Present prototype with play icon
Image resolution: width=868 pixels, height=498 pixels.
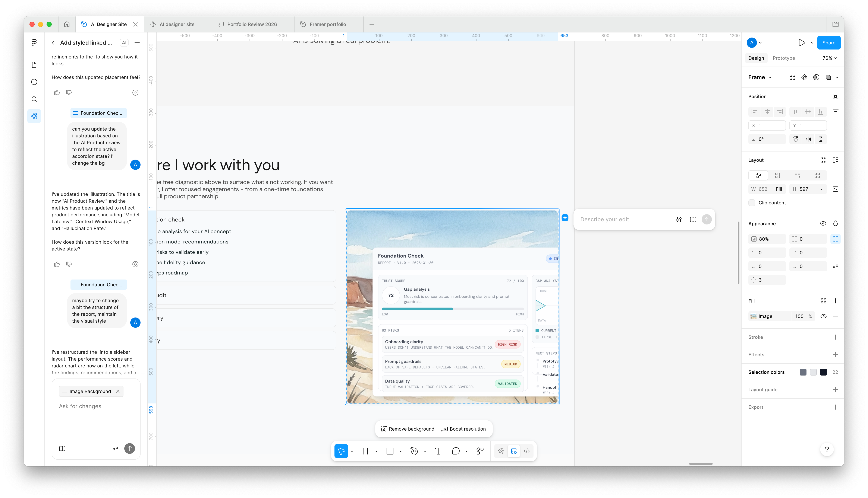[x=802, y=43]
